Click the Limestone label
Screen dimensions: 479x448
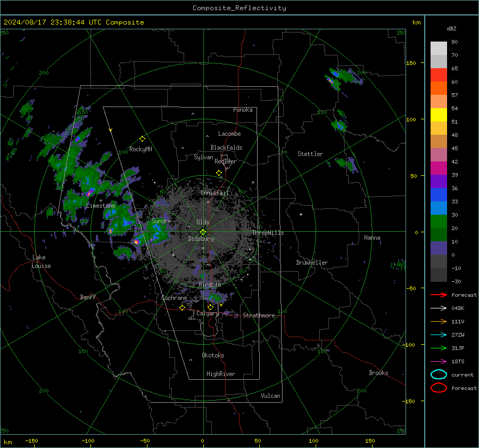101,206
